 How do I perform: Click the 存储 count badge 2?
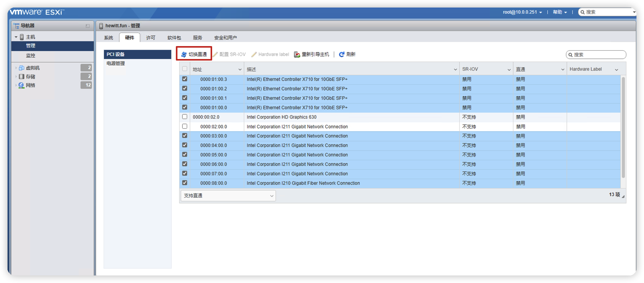tap(86, 76)
